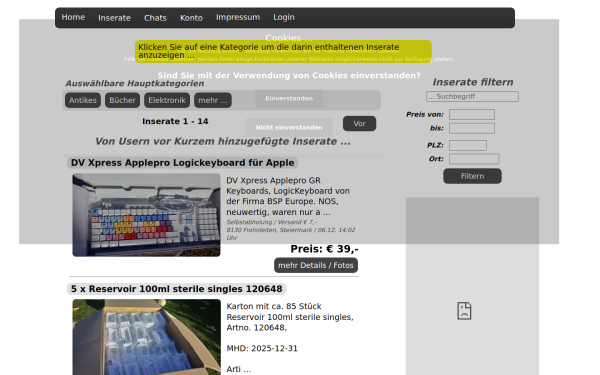Focus the Suchbegriff search field
The width and height of the screenshot is (600, 375).
point(472,96)
